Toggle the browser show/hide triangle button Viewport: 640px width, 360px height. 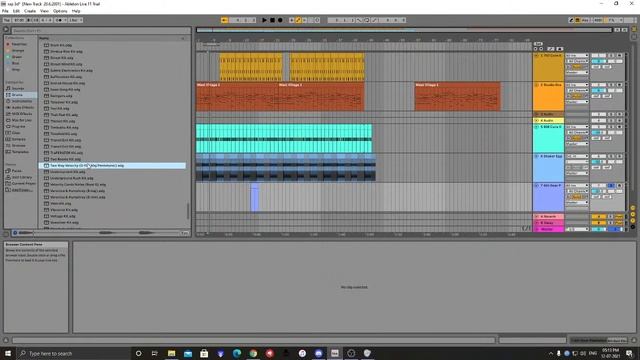[6, 30]
